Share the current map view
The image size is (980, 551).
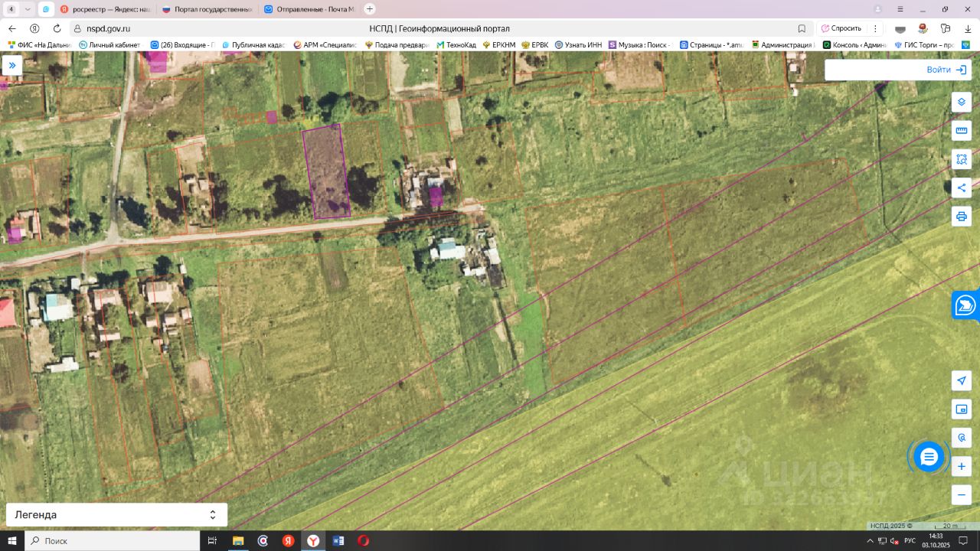962,187
